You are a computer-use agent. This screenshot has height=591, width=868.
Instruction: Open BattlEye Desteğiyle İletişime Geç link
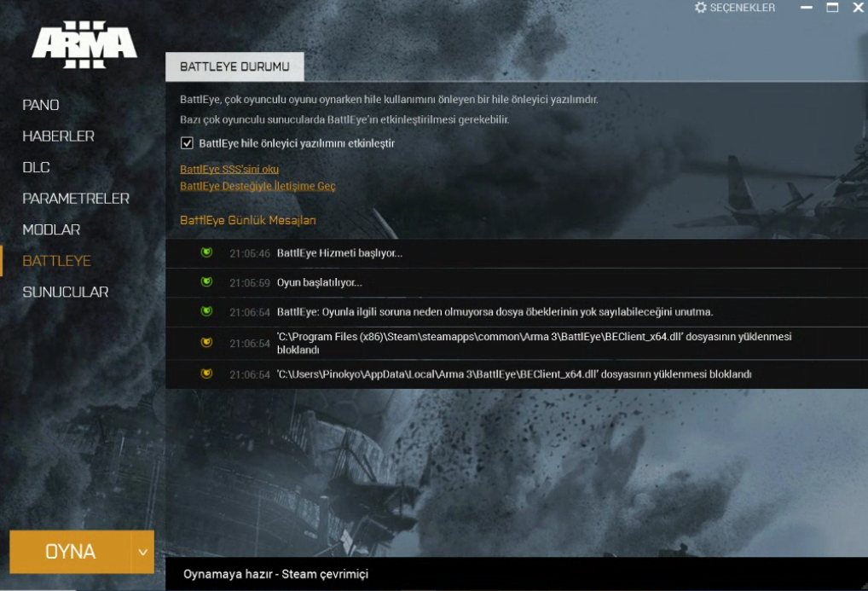point(258,186)
